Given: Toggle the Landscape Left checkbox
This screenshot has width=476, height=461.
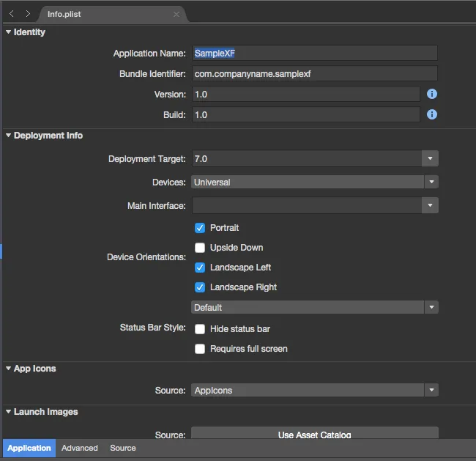Looking at the screenshot, I should point(200,268).
